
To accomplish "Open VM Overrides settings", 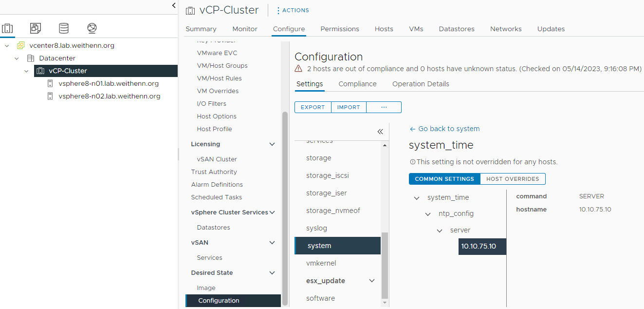I will [218, 91].
